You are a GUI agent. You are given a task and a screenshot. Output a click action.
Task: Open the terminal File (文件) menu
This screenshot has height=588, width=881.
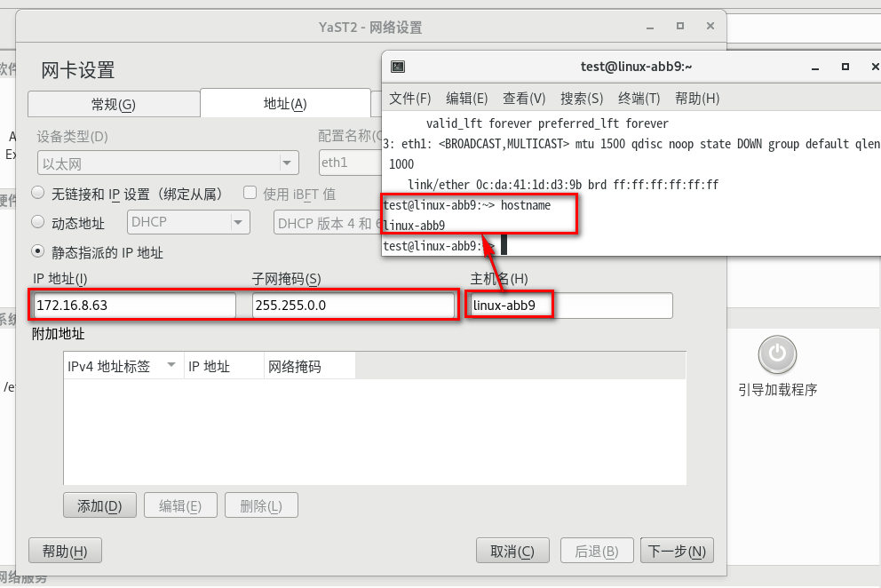(409, 99)
